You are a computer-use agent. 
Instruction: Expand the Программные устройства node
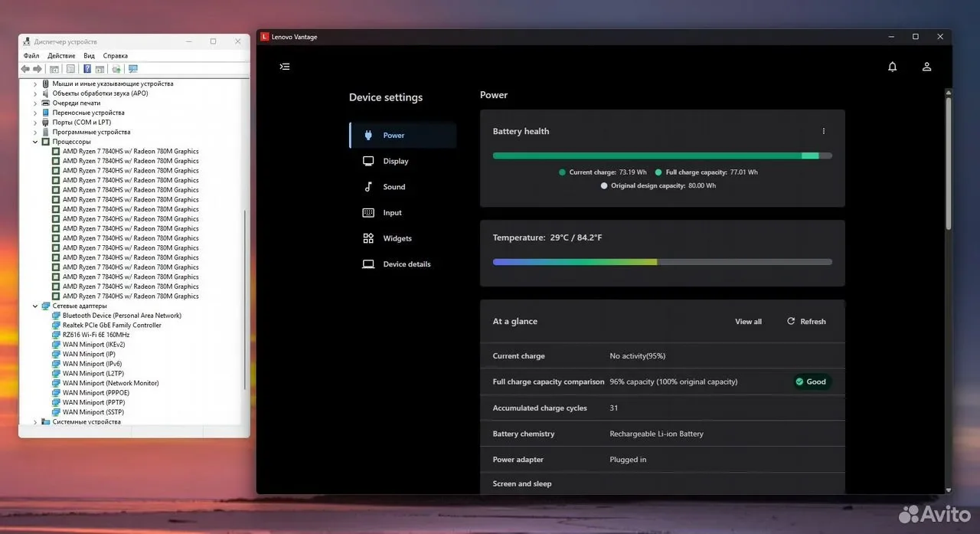[35, 132]
